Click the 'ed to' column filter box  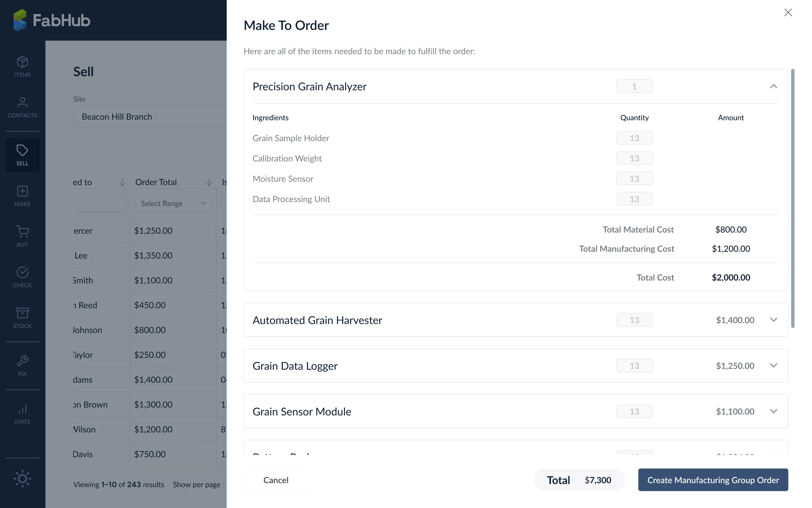coord(99,203)
